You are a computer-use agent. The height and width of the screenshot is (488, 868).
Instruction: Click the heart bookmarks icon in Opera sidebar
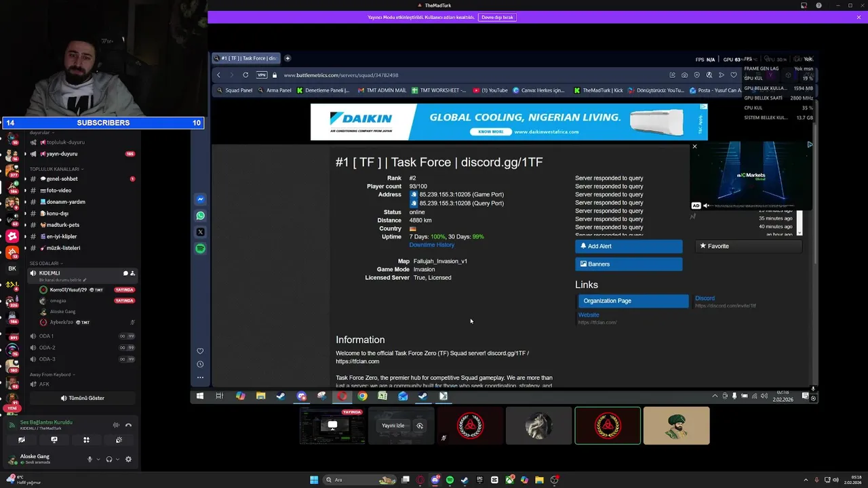(x=200, y=351)
